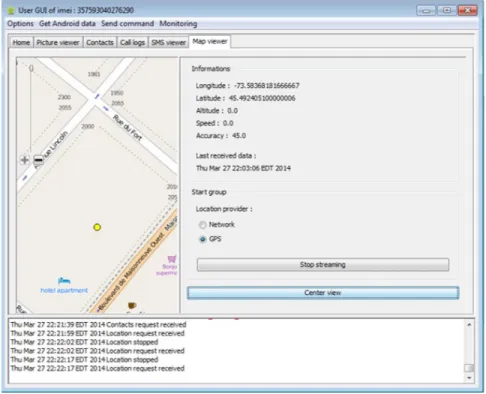Open the Monitoring menu
Image resolution: width=486 pixels, height=394 pixels.
click(x=178, y=24)
